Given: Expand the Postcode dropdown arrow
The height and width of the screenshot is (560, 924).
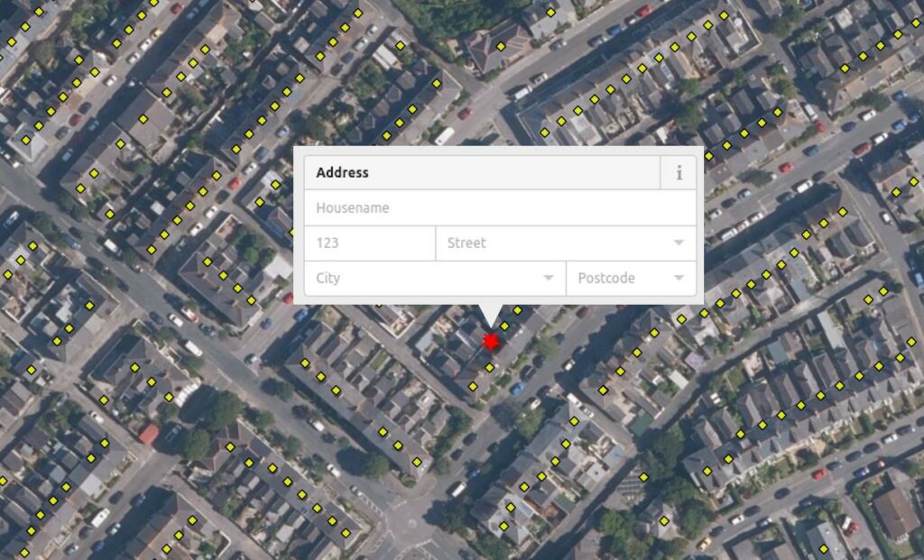Looking at the screenshot, I should [679, 278].
